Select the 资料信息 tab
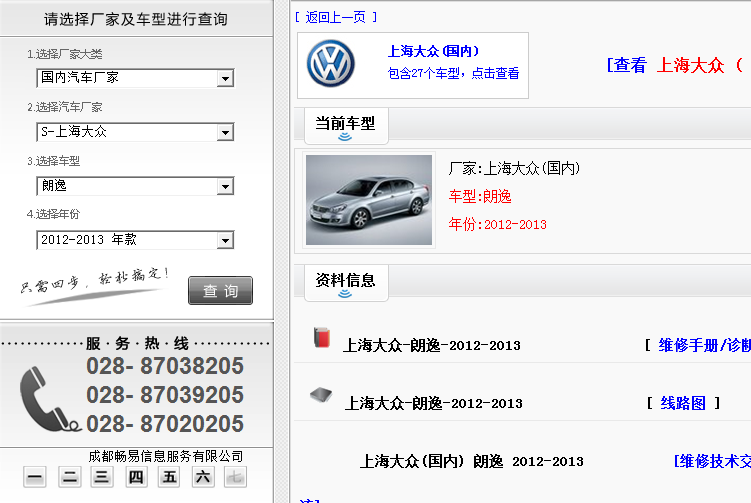Viewport: 751px width, 503px height. [x=346, y=283]
